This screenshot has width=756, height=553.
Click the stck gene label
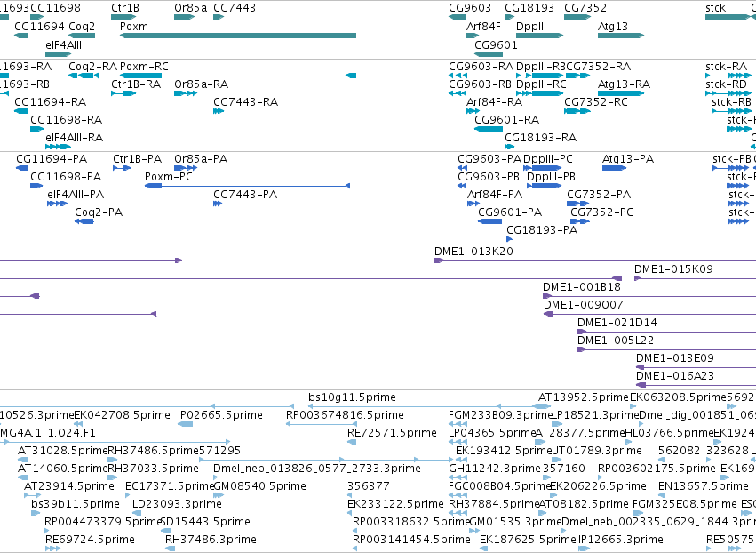click(x=715, y=8)
